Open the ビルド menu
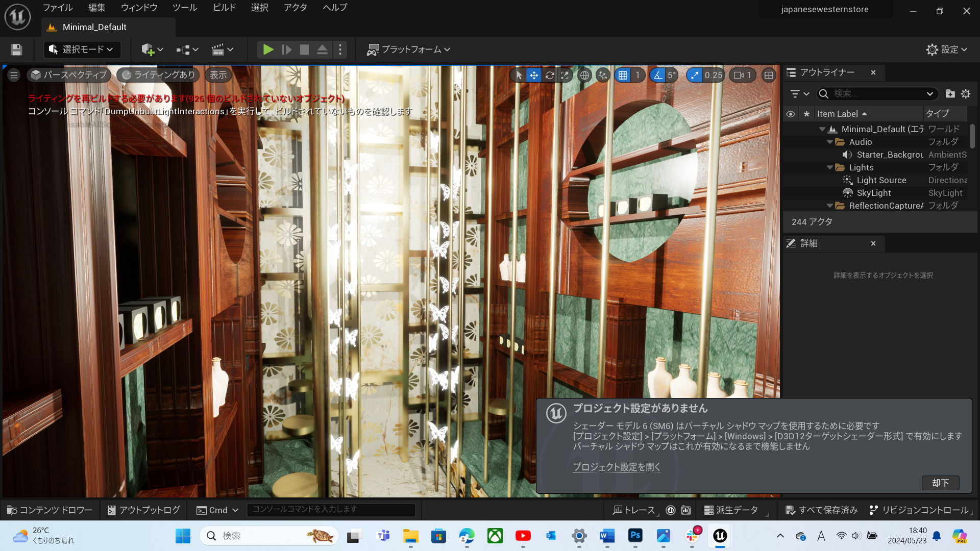This screenshot has height=551, width=980. [x=224, y=8]
